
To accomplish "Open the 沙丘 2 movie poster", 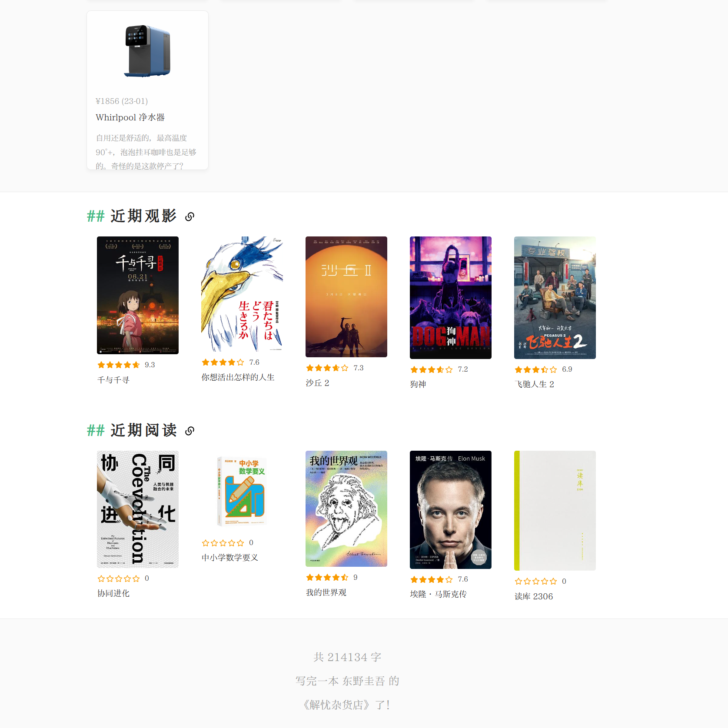I will coord(346,297).
